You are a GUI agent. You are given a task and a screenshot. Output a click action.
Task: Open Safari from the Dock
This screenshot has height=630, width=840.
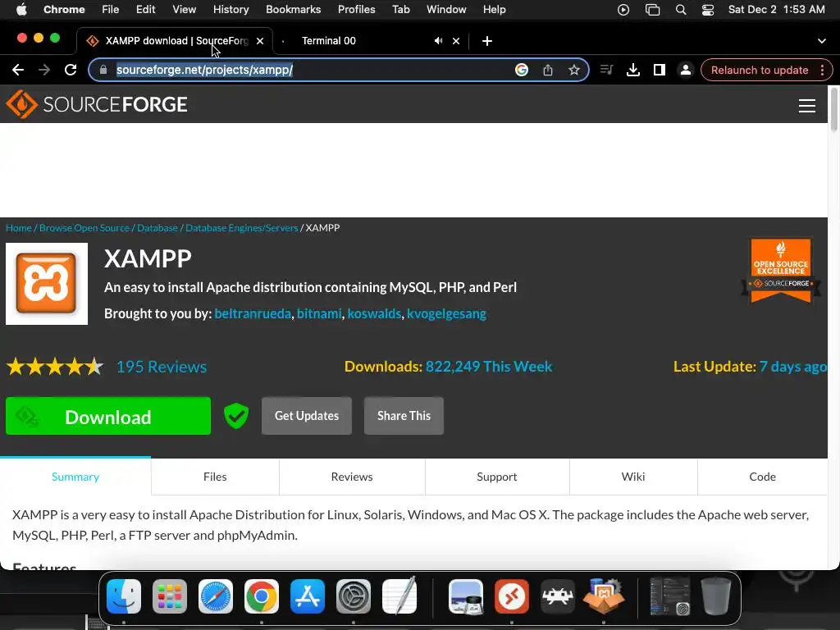point(216,596)
